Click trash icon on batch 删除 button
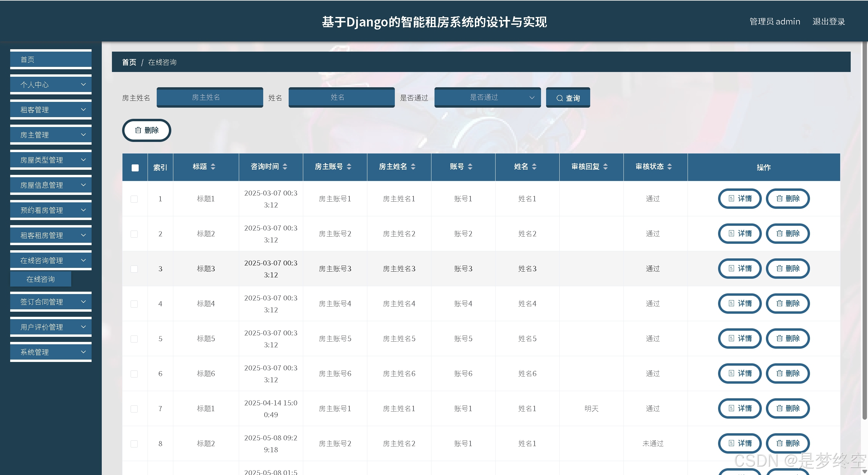The image size is (868, 475). pos(138,130)
